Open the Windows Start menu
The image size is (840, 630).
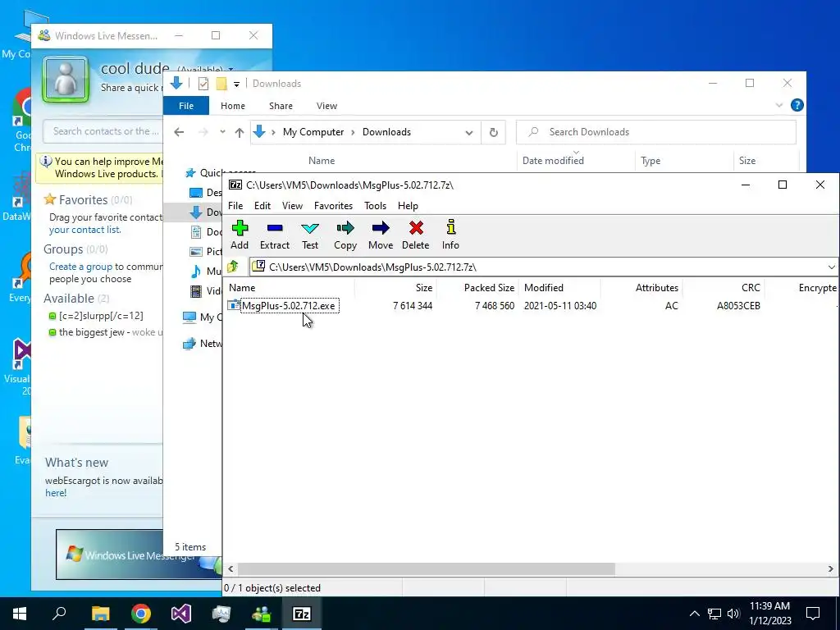point(20,614)
